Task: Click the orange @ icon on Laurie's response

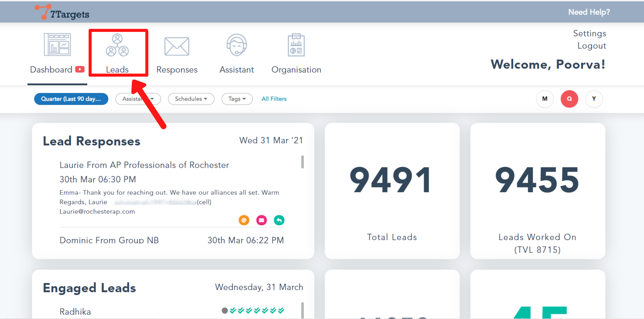Action: [x=244, y=220]
